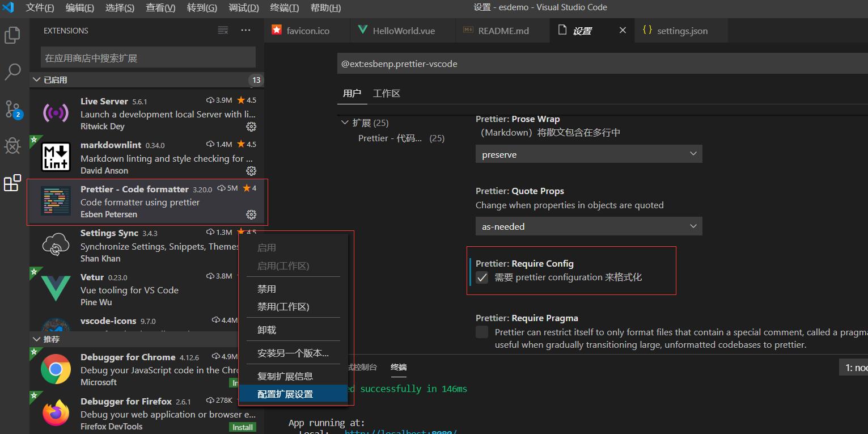
Task: Collapse the 扩展 (25) settings tree node
Action: click(x=345, y=123)
